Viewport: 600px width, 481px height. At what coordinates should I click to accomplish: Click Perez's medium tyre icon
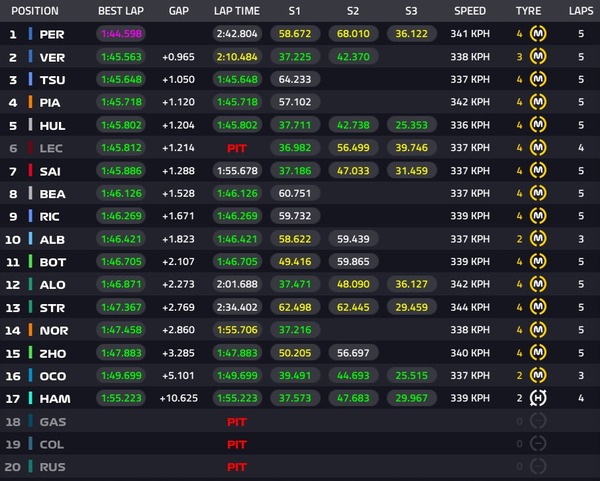(x=538, y=34)
